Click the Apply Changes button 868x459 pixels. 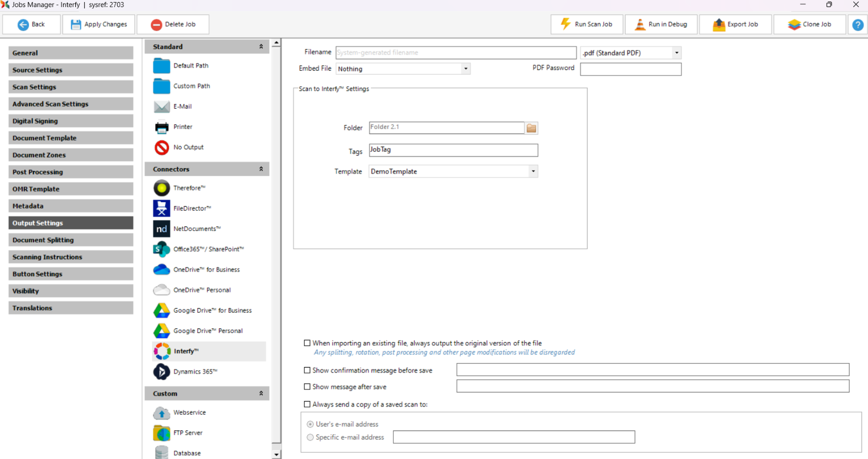(99, 24)
